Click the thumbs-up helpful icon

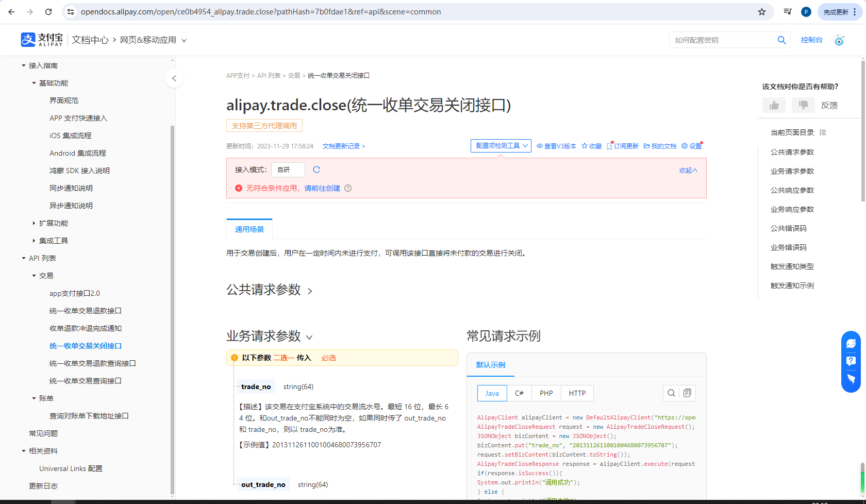(x=774, y=105)
